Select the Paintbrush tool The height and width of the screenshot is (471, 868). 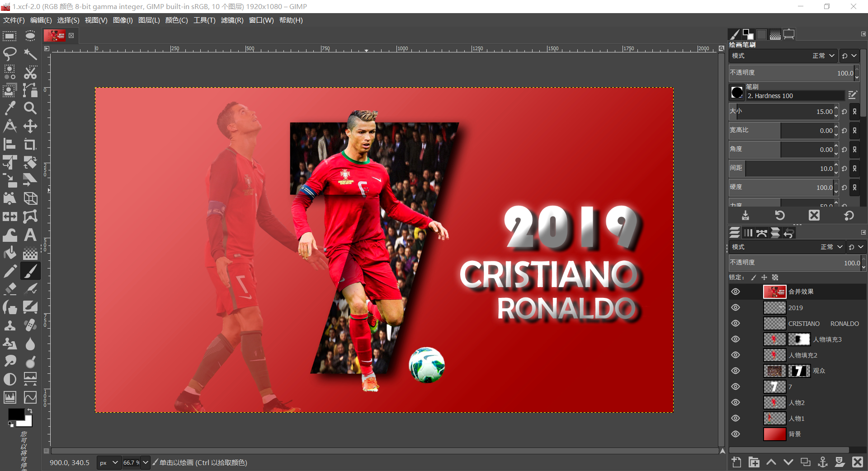[x=30, y=271]
